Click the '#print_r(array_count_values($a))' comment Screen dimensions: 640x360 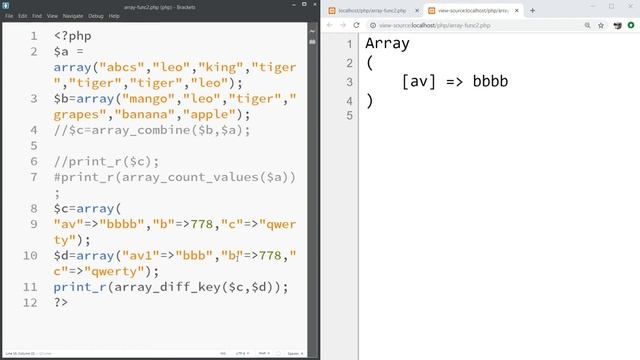click(x=175, y=177)
